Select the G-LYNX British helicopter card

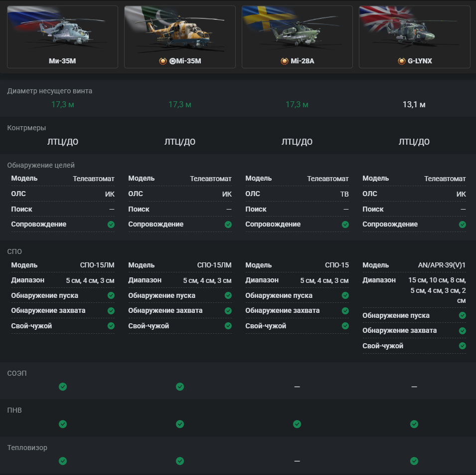pyautogui.click(x=414, y=37)
